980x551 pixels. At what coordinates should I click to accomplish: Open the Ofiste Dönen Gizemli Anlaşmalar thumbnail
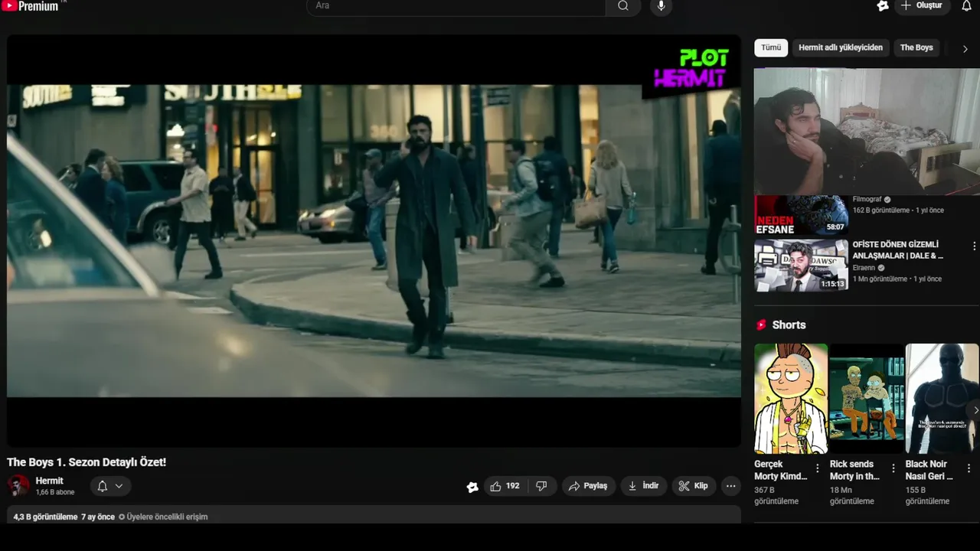click(801, 266)
